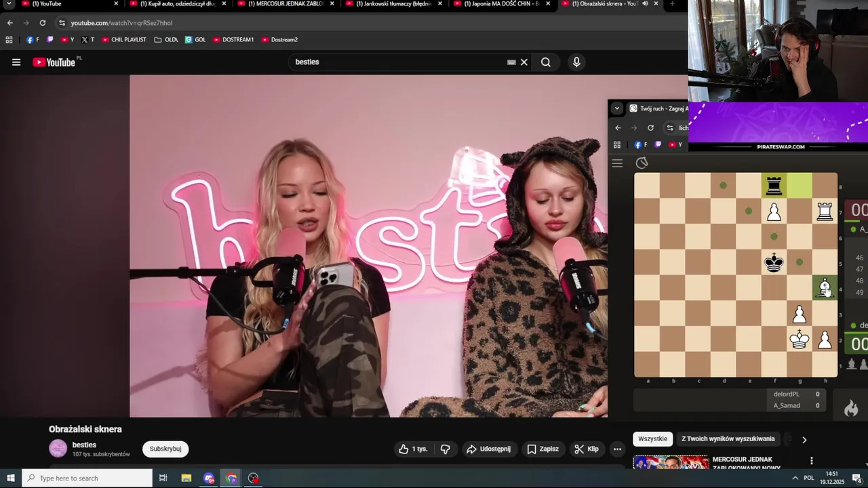Open the apps grid in lichess window
Screen dimensions: 868x488
tap(617, 145)
